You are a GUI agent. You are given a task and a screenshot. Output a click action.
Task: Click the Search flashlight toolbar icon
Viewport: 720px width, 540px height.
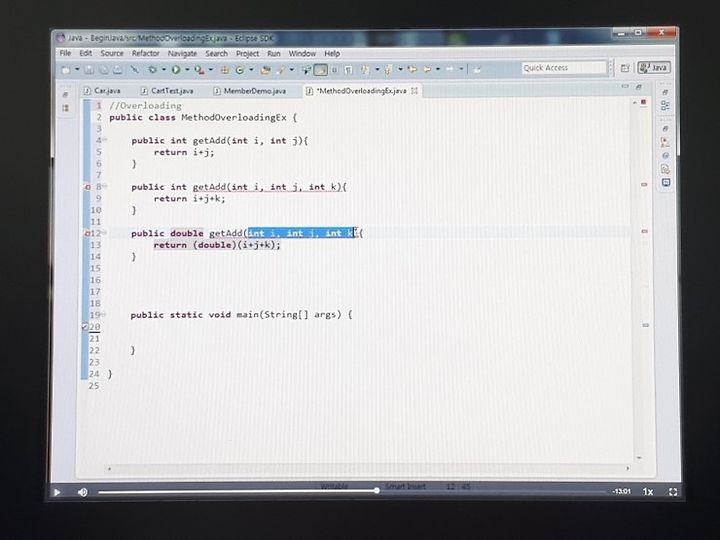point(280,69)
